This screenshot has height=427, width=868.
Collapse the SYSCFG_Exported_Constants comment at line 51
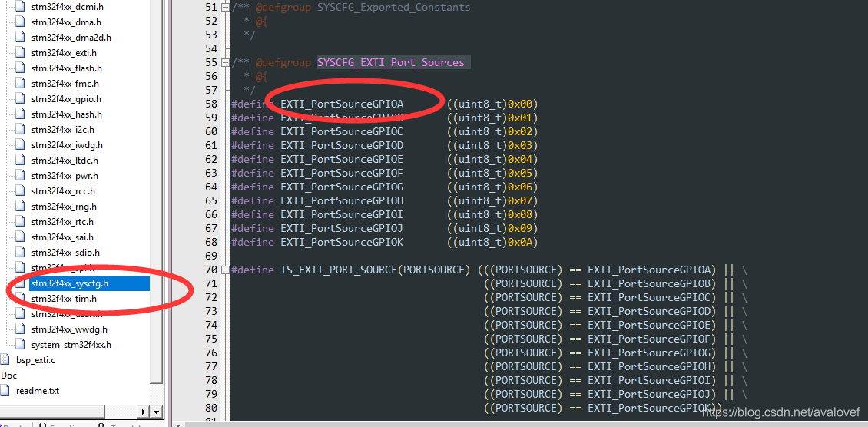(x=225, y=8)
